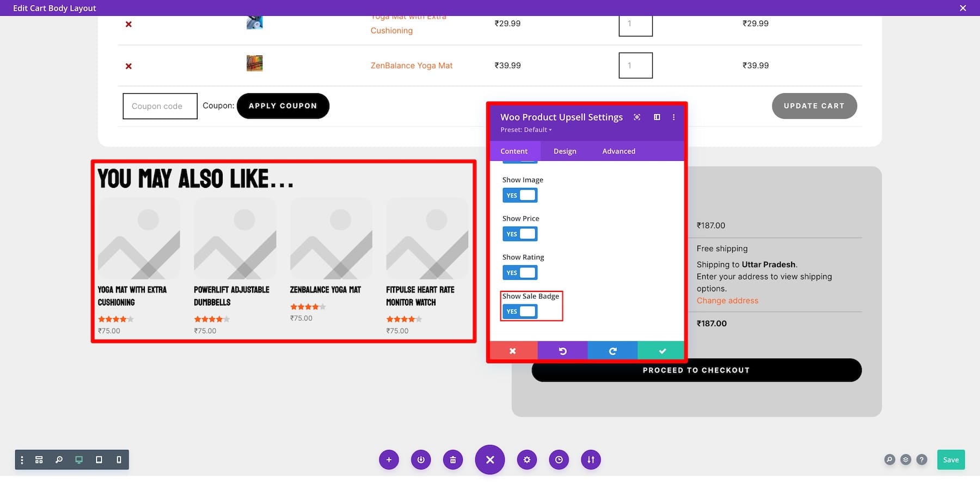
Task: Discard changes with the red X button
Action: pyautogui.click(x=513, y=351)
